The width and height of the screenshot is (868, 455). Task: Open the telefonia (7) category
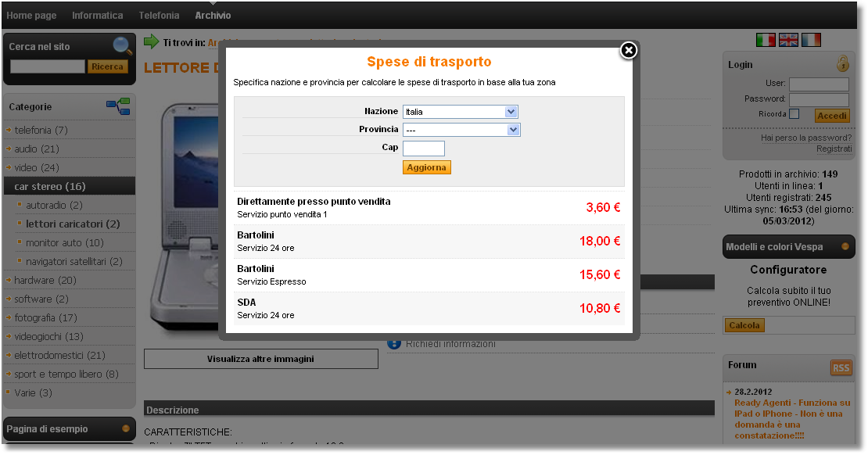(41, 130)
